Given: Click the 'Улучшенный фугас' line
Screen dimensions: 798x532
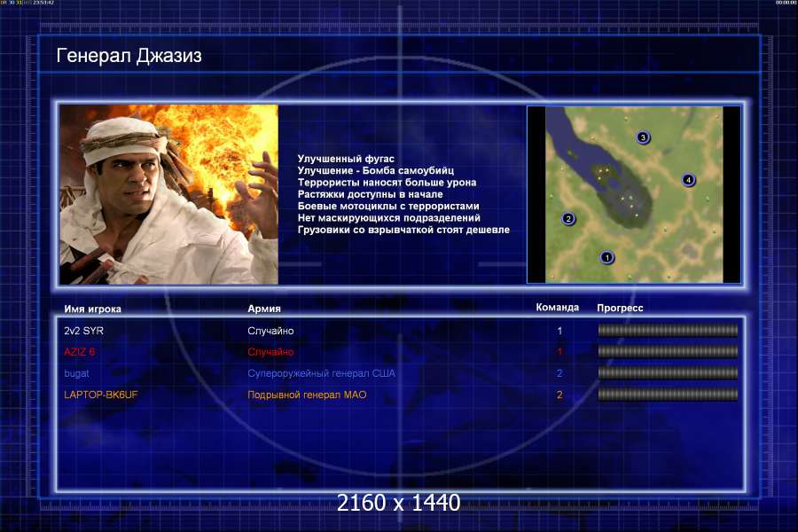Looking at the screenshot, I should (x=346, y=159).
